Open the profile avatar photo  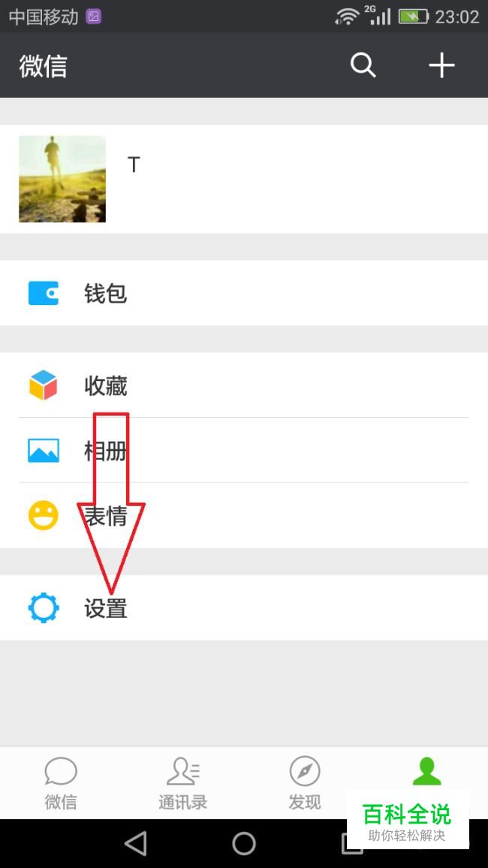coord(62,179)
